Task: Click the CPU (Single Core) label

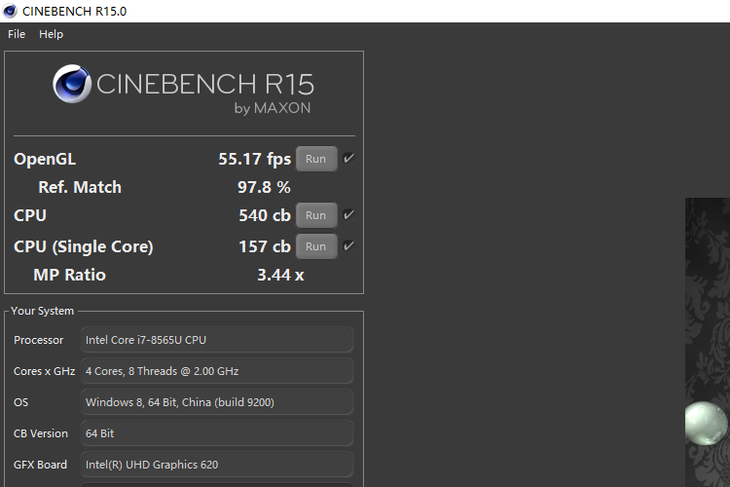Action: click(x=83, y=247)
